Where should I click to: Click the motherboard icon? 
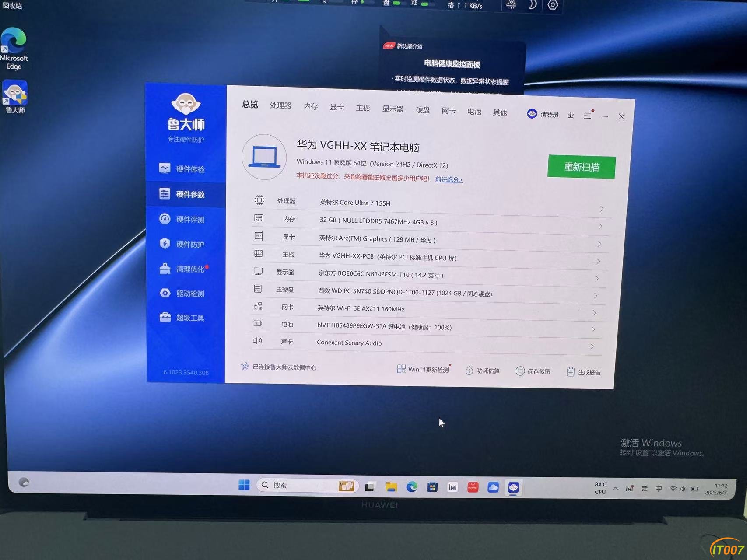click(258, 253)
